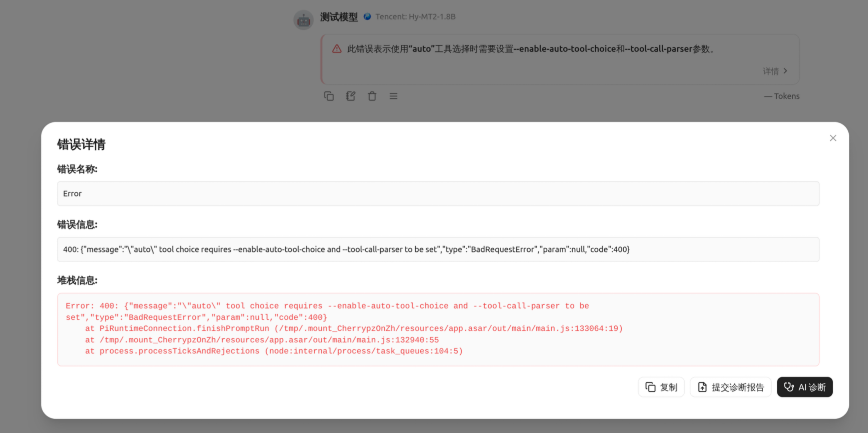The image size is (868, 433).
Task: Copy the message via copy icon
Action: tap(329, 96)
